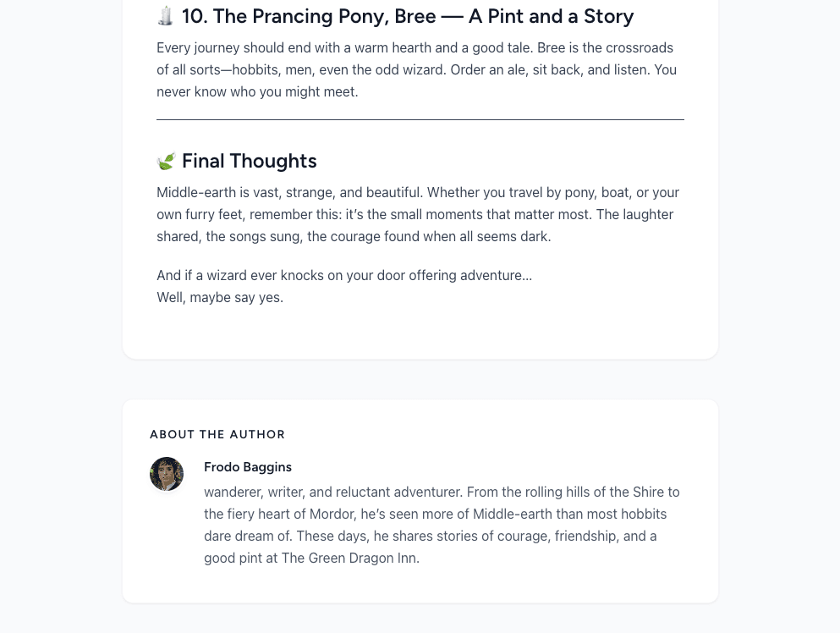The width and height of the screenshot is (840, 633).
Task: Click the line 'And if a wizard ever knocks'
Action: [x=344, y=275]
